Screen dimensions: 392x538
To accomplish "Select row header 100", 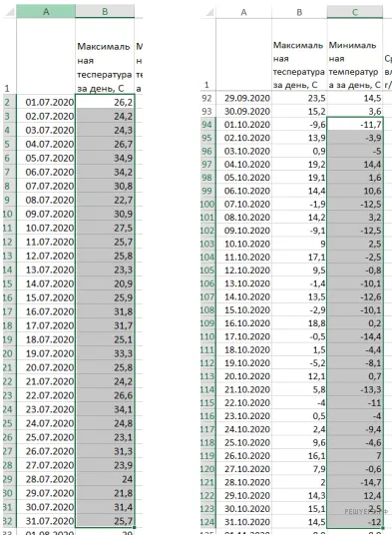I will pos(208,205).
